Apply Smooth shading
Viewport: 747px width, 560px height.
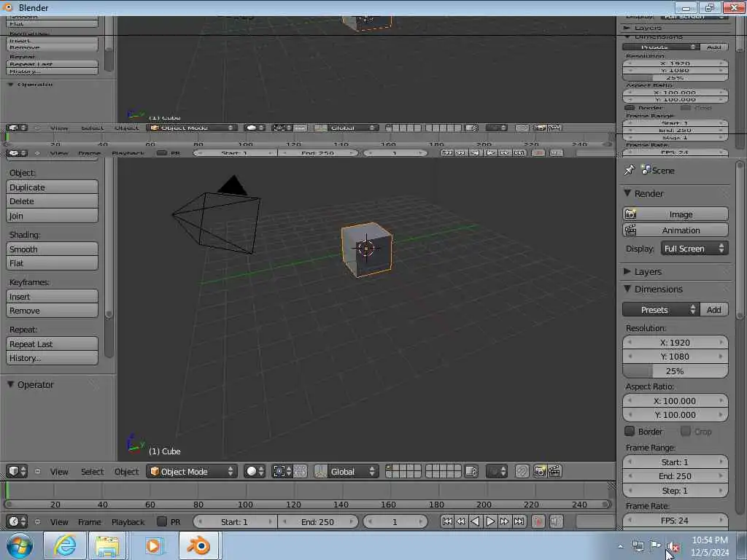(52, 249)
